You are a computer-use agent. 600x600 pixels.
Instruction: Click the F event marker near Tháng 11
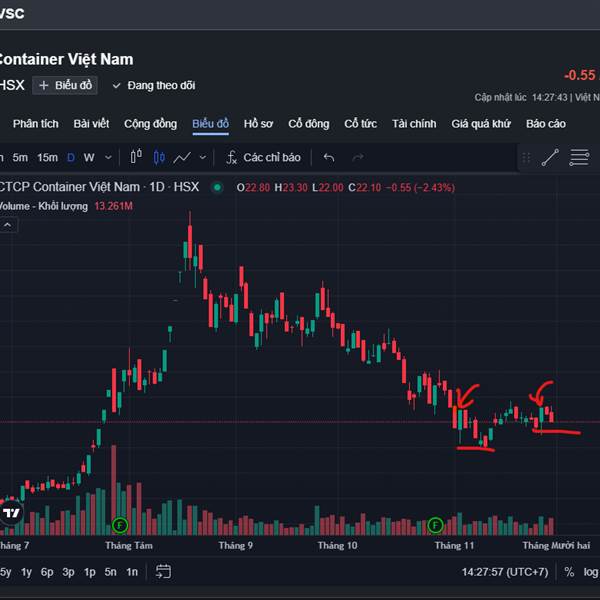pyautogui.click(x=435, y=525)
